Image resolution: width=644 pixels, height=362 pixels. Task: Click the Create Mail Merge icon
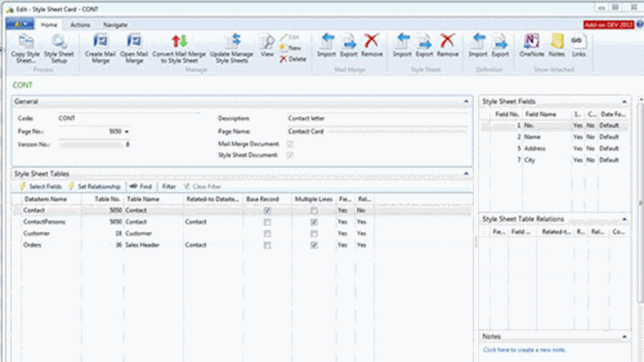click(x=100, y=42)
